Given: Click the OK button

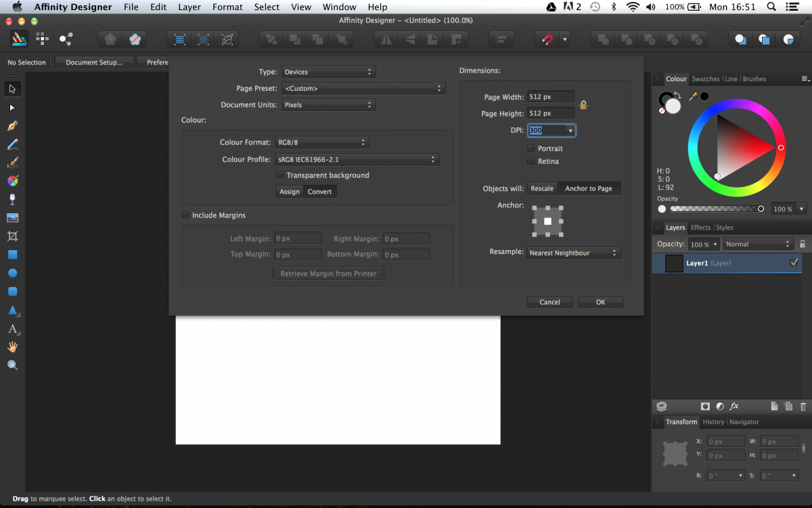Looking at the screenshot, I should click(600, 302).
